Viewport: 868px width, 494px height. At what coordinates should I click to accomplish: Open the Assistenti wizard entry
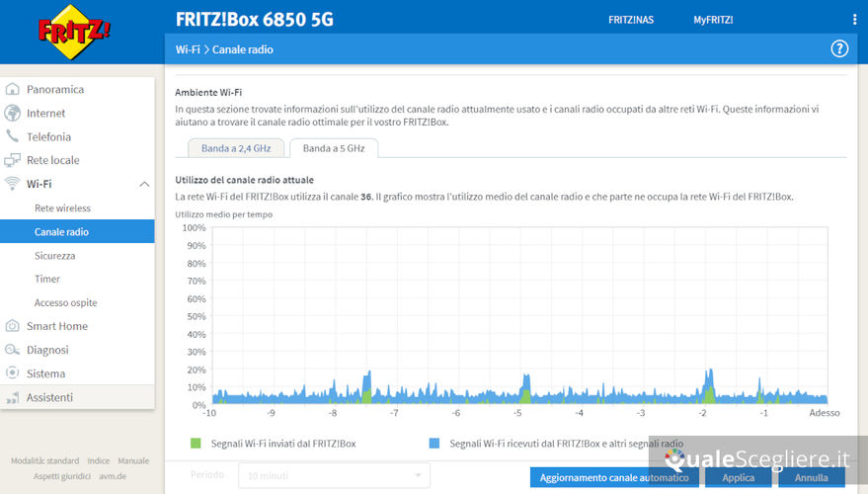[x=49, y=397]
